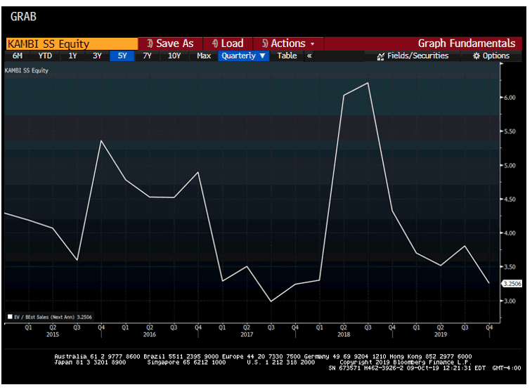Select the 10Y time range
This screenshot has width=532, height=392.
coord(174,55)
